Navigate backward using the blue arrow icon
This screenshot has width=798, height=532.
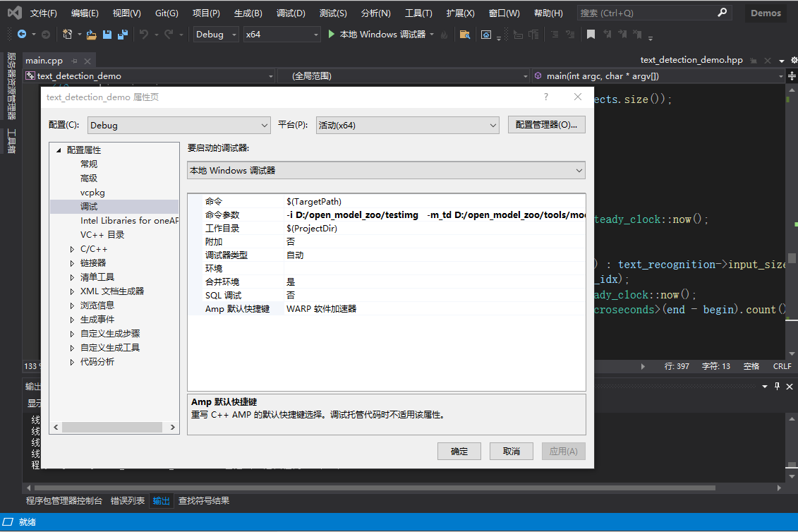[x=22, y=34]
